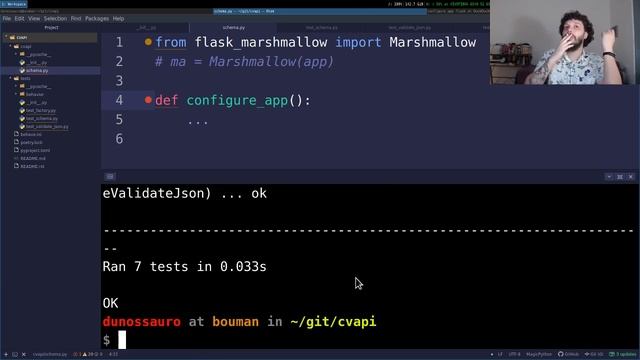Open the Find menu
The width and height of the screenshot is (640, 360).
point(76,19)
